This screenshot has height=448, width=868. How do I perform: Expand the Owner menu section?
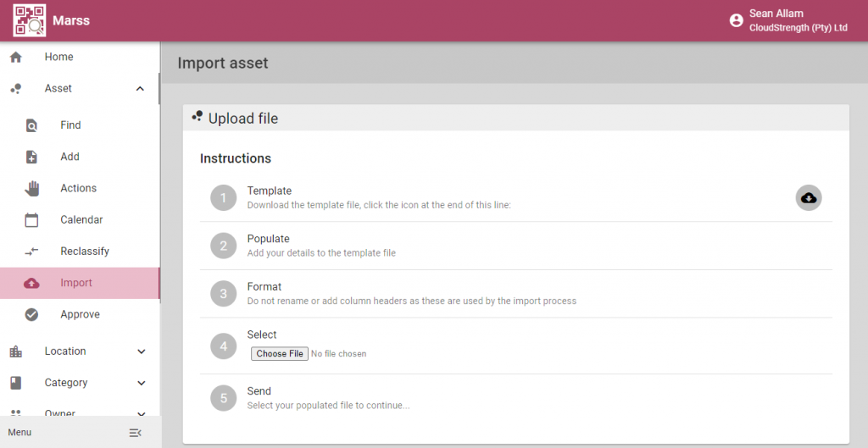point(142,413)
